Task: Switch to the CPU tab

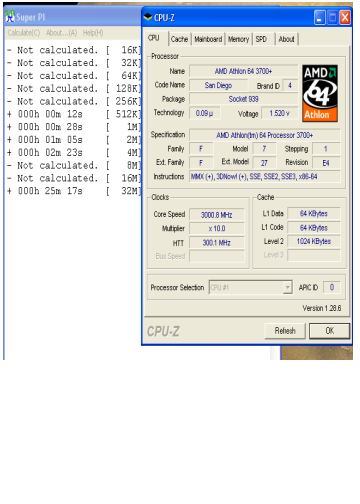Action: tap(154, 38)
